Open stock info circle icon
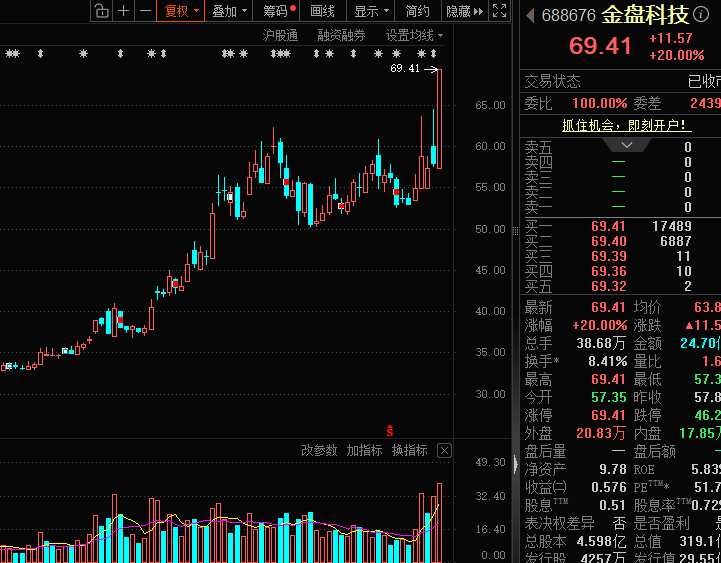 coord(701,14)
